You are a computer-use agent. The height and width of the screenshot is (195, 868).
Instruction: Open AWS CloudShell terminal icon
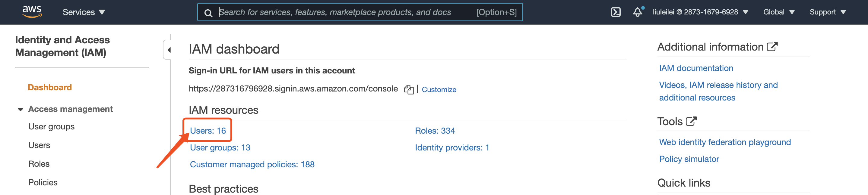pyautogui.click(x=616, y=12)
